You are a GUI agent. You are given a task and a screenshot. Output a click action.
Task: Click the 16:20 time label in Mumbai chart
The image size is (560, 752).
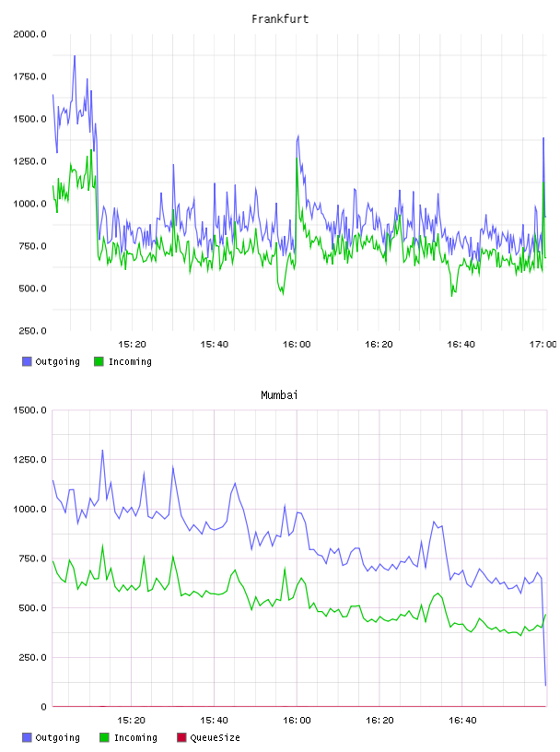point(379,721)
